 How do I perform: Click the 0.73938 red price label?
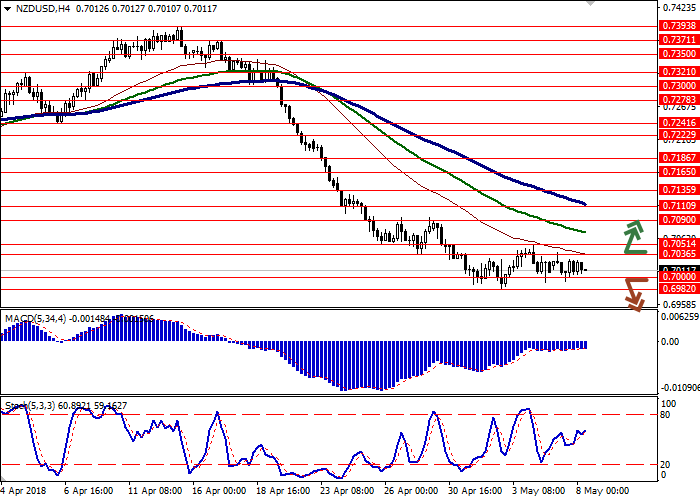[677, 27]
